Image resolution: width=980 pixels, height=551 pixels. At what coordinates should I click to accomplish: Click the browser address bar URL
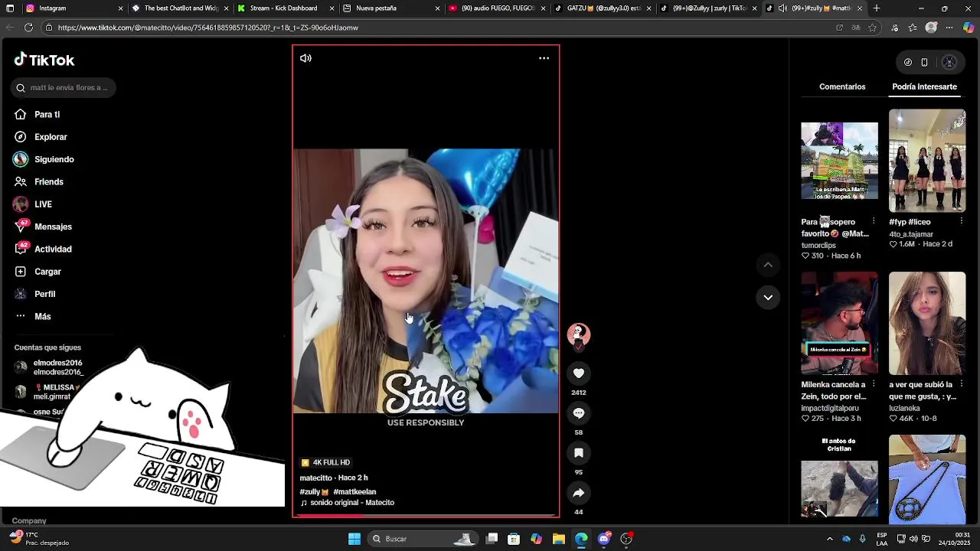207,28
